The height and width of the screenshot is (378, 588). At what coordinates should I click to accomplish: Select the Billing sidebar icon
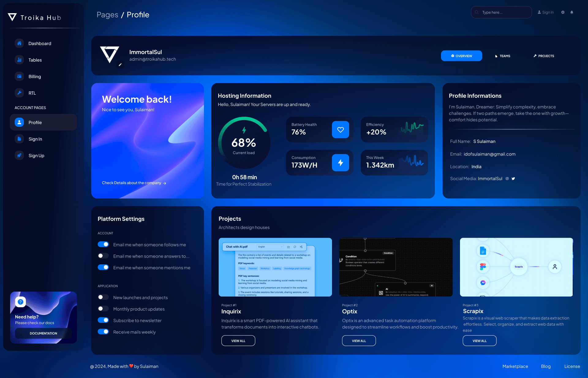click(x=19, y=76)
